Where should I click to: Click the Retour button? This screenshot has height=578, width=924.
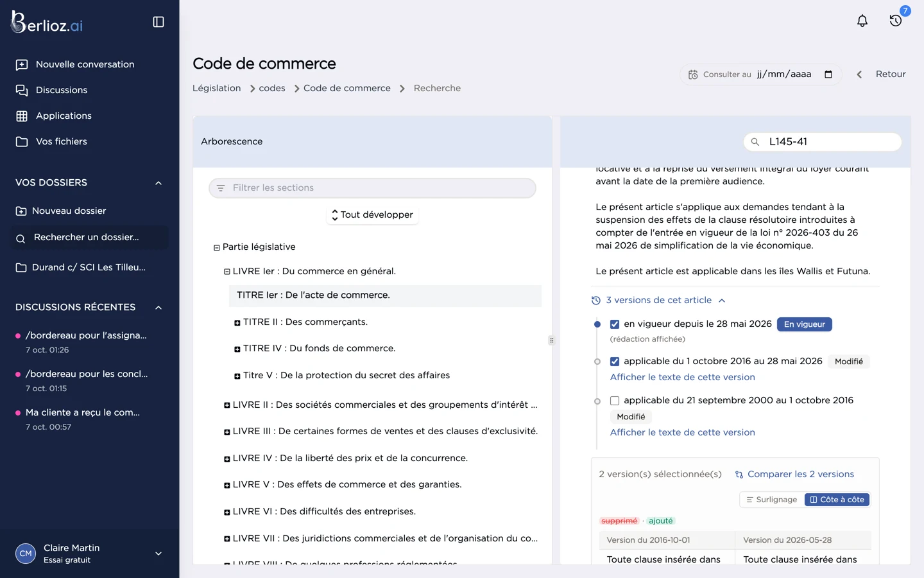coord(882,74)
